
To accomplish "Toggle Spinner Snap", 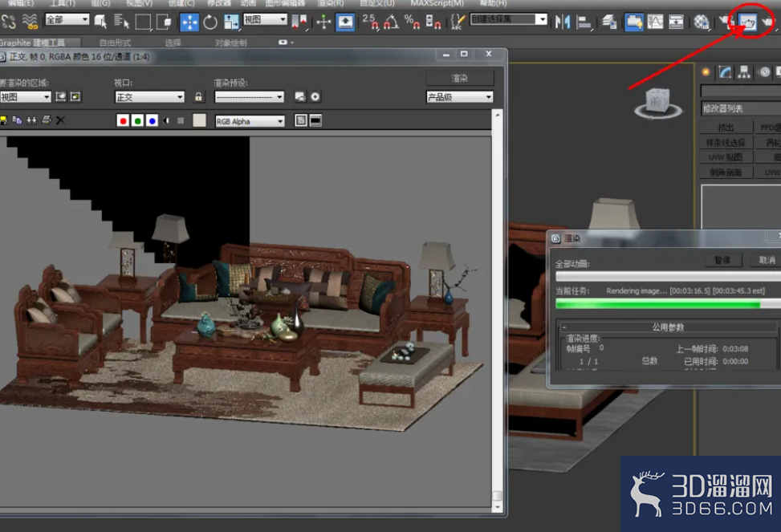I will [x=433, y=22].
